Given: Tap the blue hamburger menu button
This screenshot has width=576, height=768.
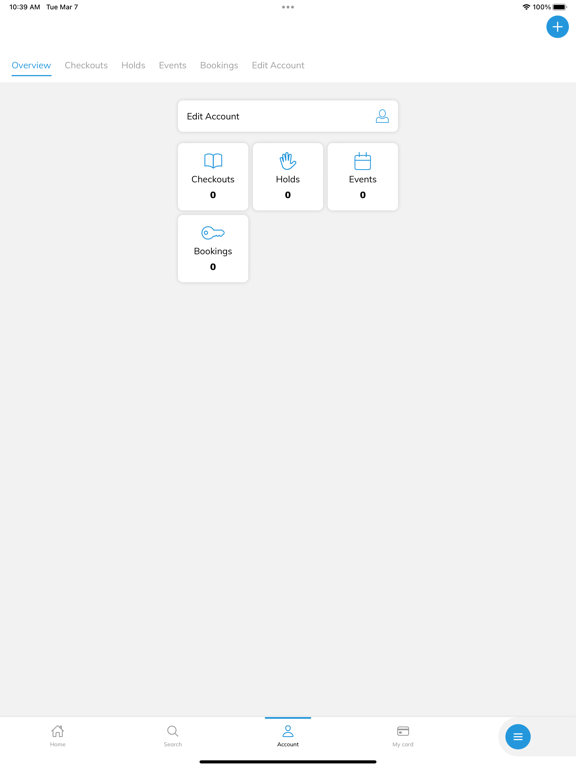Looking at the screenshot, I should click(x=518, y=737).
